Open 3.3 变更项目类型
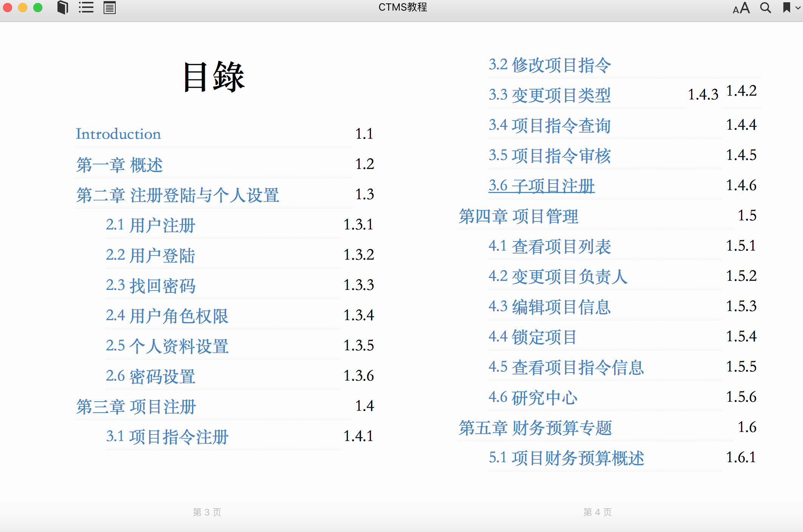The image size is (803, 532). [x=550, y=95]
